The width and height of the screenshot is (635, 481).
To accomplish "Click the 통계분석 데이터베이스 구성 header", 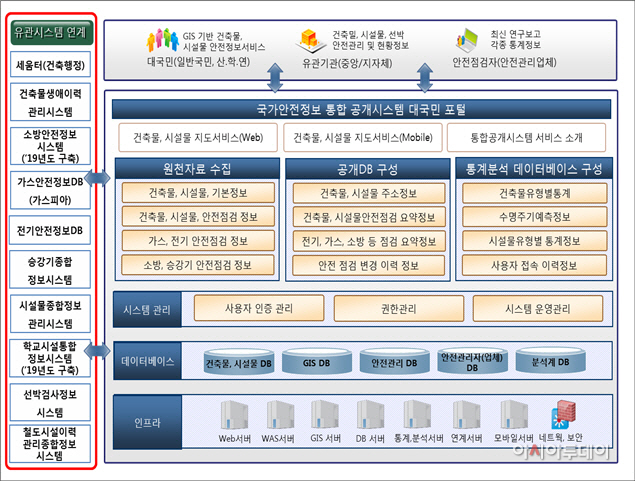I will pyautogui.click(x=534, y=168).
